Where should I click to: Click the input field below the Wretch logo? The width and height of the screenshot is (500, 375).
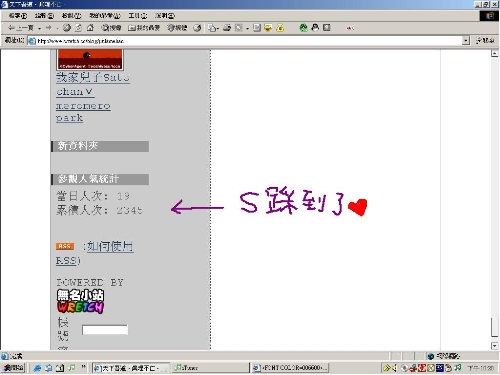[x=105, y=330]
